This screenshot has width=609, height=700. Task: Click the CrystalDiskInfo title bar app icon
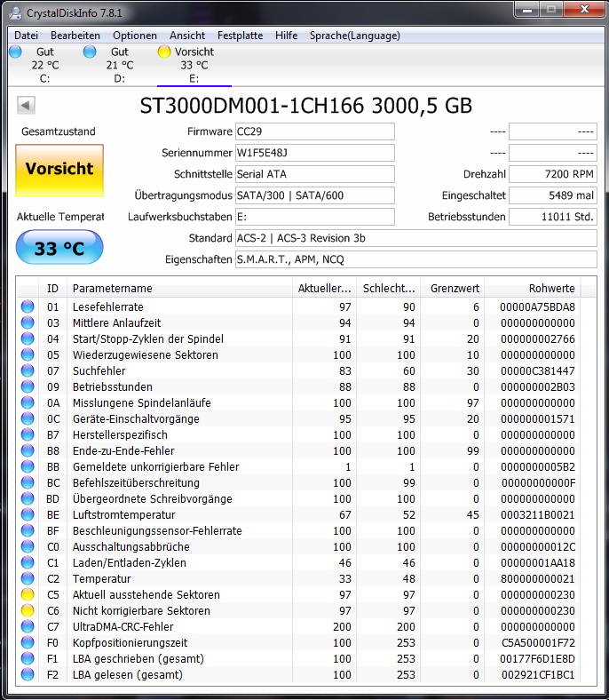15,13
